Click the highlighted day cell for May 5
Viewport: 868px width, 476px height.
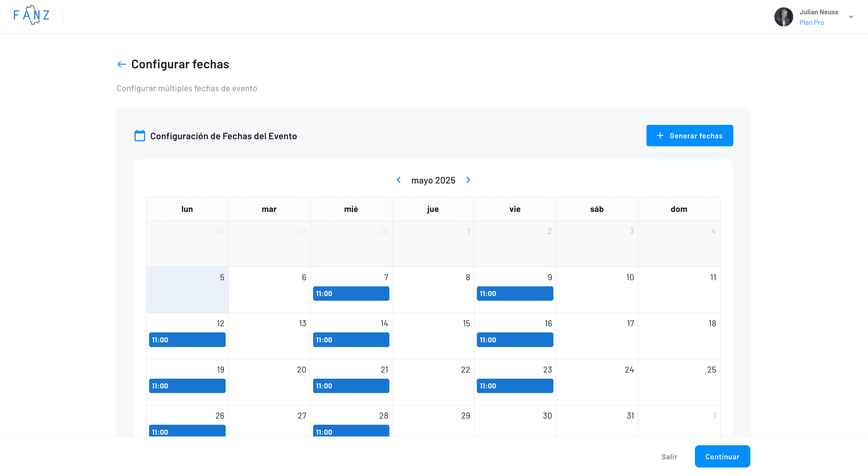(x=187, y=290)
